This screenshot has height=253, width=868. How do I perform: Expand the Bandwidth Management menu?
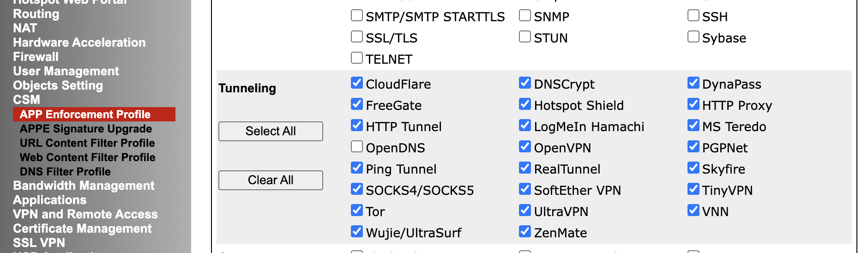(84, 186)
